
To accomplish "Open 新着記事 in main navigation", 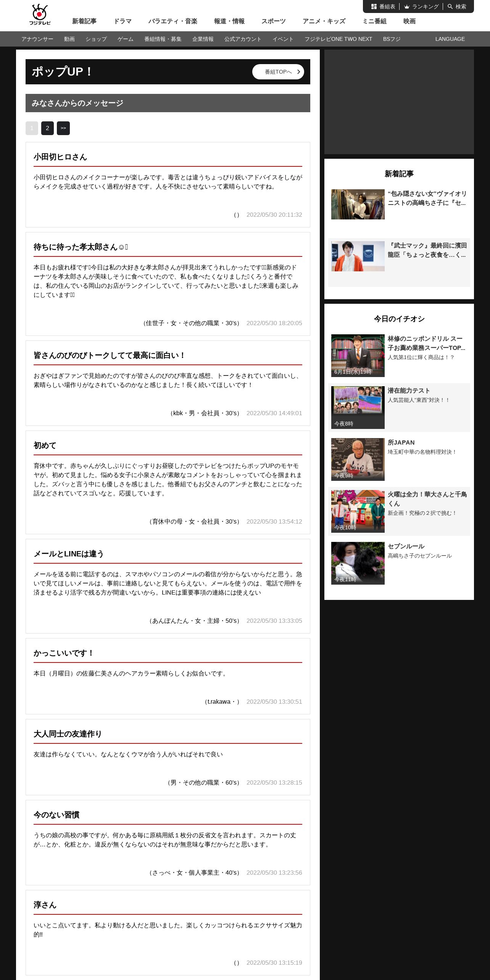I will 84,21.
